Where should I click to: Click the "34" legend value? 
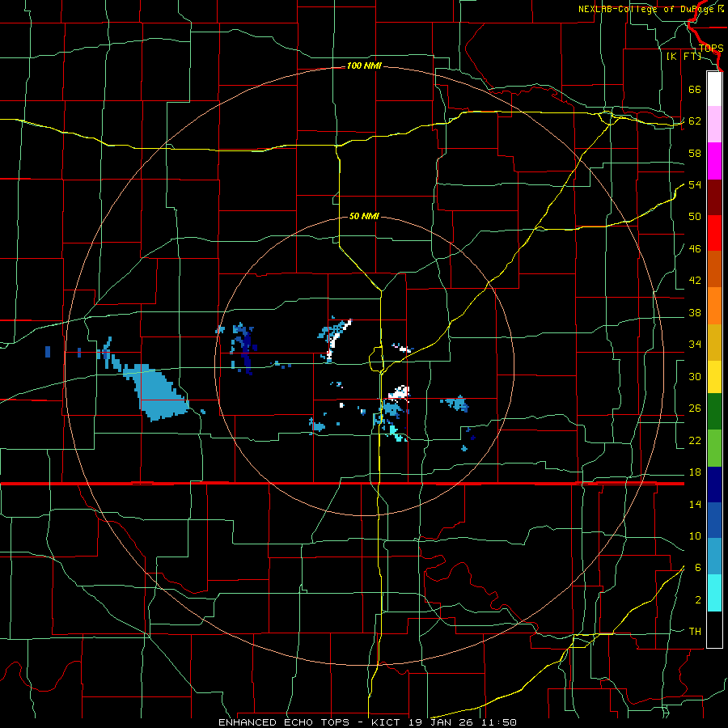point(695,345)
